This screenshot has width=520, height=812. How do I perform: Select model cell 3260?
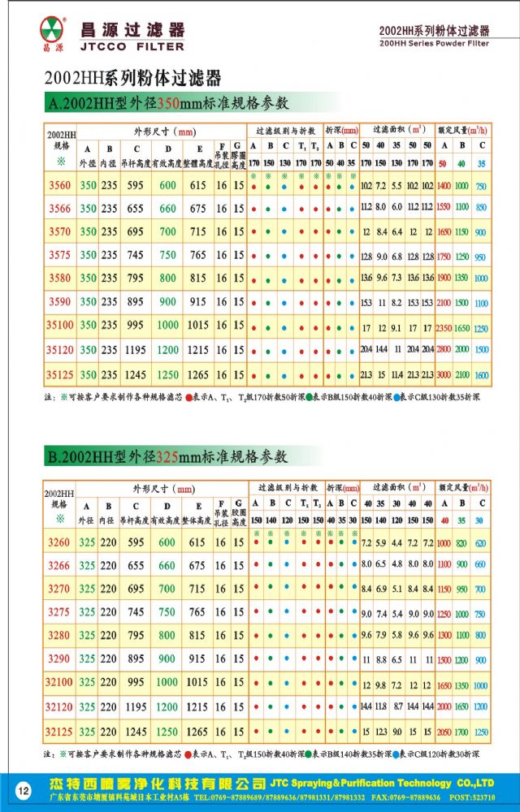[x=59, y=542]
